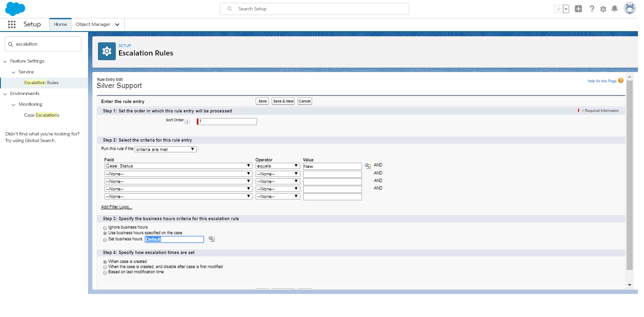Click the Save & New button
The width and height of the screenshot is (644, 317).
click(283, 101)
